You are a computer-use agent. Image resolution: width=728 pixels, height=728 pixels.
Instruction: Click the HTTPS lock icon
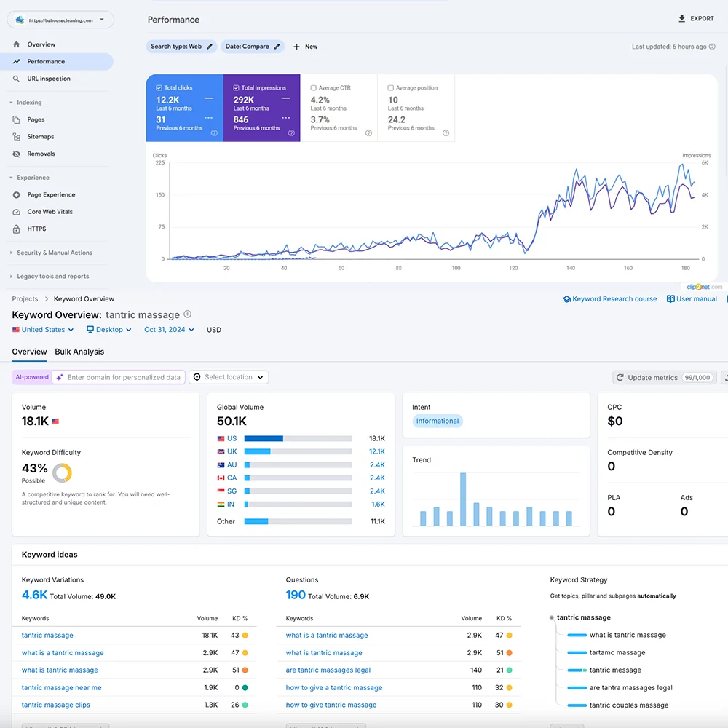tap(17, 229)
